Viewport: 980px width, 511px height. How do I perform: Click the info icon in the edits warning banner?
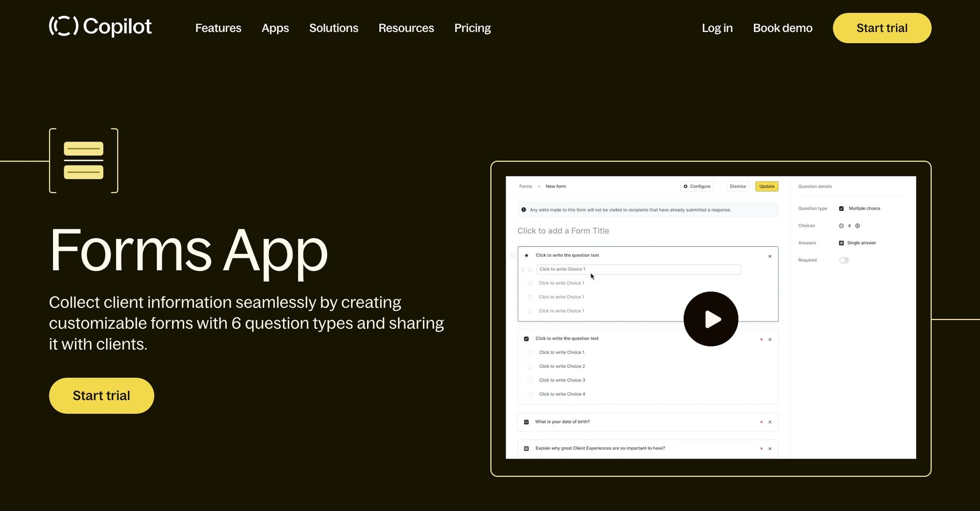523,209
